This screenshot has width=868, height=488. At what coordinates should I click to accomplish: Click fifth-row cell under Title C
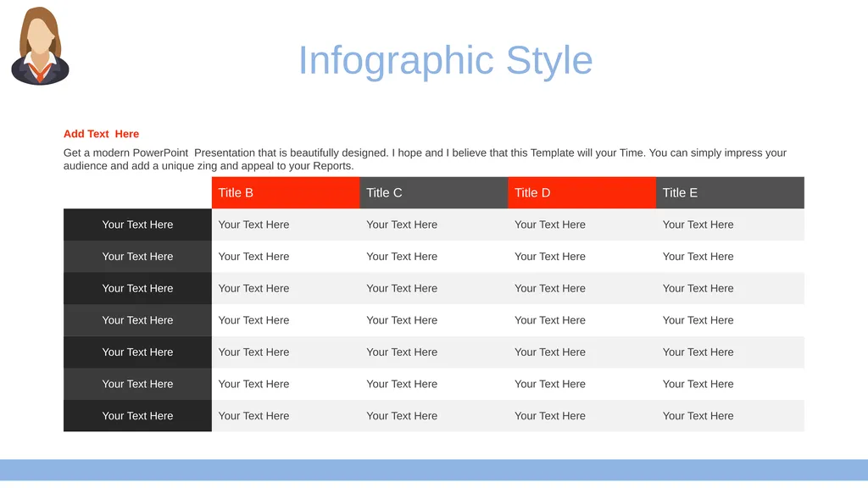coord(434,352)
